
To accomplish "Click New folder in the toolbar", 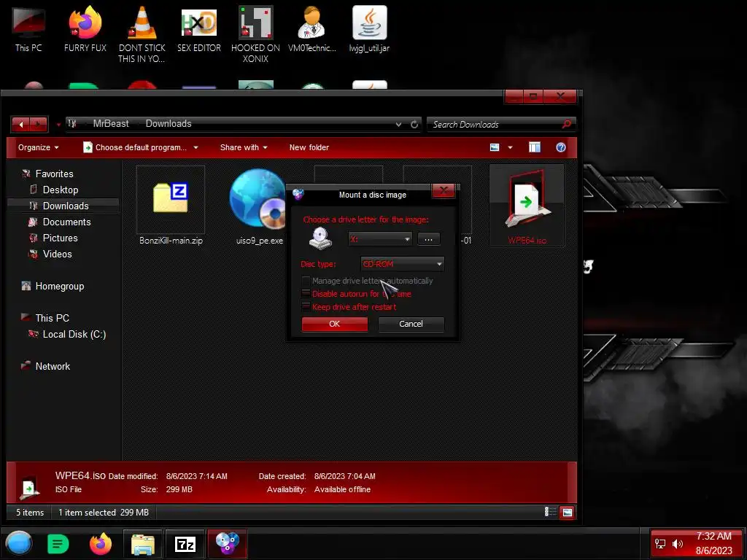I will coord(309,147).
